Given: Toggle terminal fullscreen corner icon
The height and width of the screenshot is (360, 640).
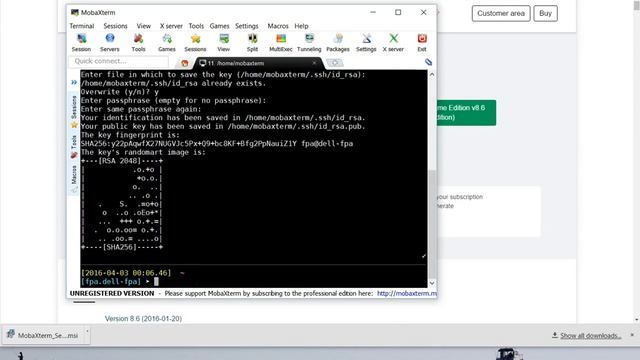Looking at the screenshot, I should point(424,256).
